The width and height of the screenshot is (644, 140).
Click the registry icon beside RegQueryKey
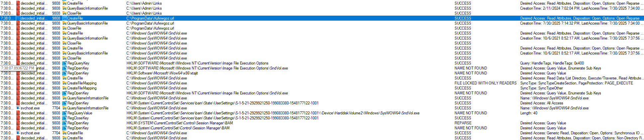tap(64, 63)
